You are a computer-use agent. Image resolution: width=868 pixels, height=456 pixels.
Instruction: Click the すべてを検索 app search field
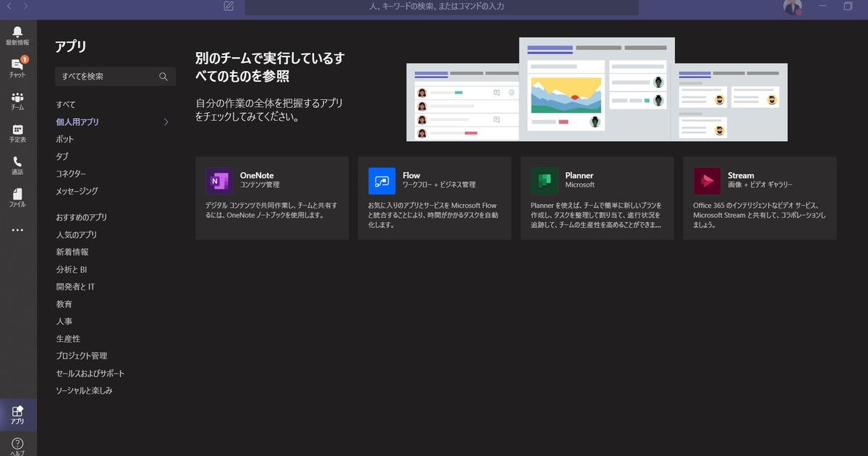pyautogui.click(x=115, y=76)
